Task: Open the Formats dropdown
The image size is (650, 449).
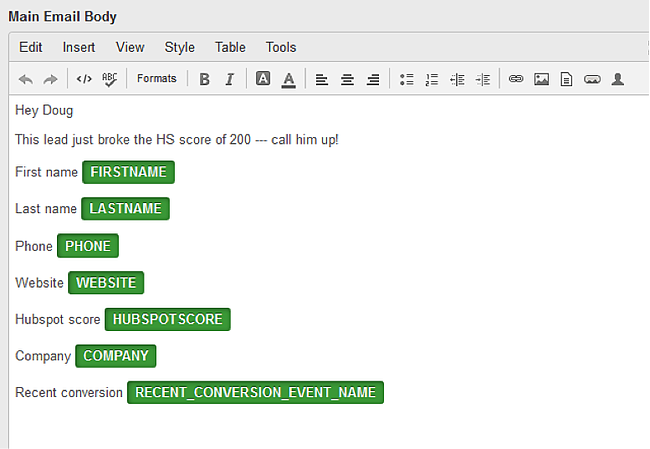Action: coord(156,79)
